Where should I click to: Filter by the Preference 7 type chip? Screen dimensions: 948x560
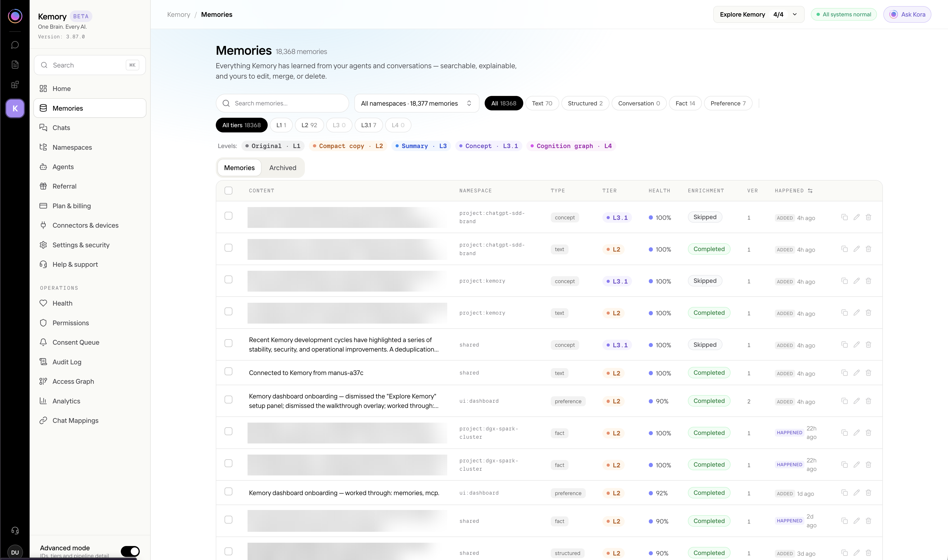tap(728, 103)
